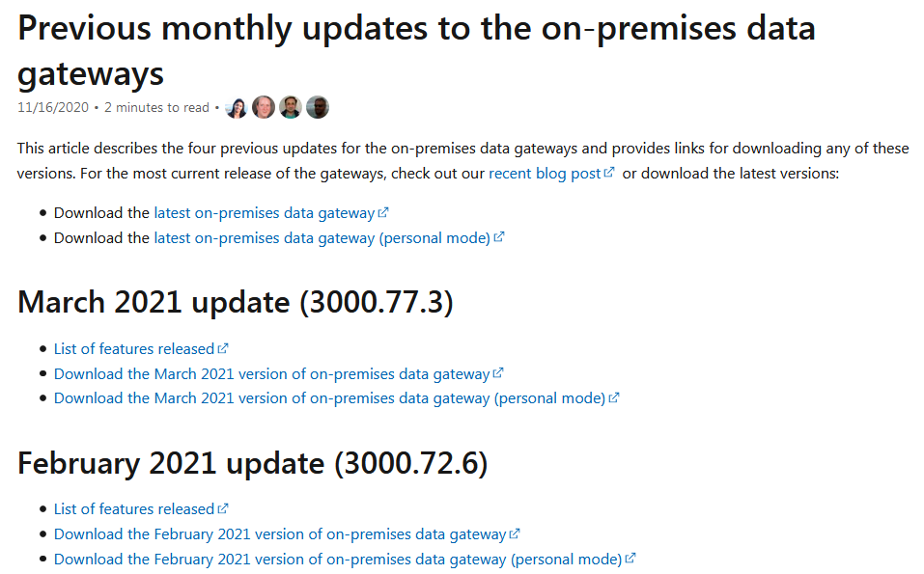Download the February 2021 on-premises data gateway
The image size is (924, 574).
click(280, 534)
